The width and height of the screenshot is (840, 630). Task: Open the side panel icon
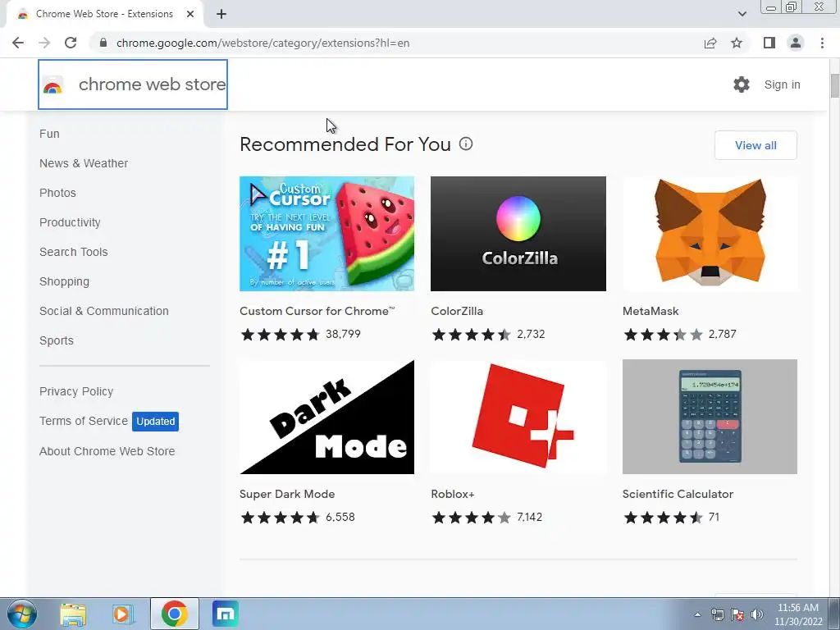(769, 43)
